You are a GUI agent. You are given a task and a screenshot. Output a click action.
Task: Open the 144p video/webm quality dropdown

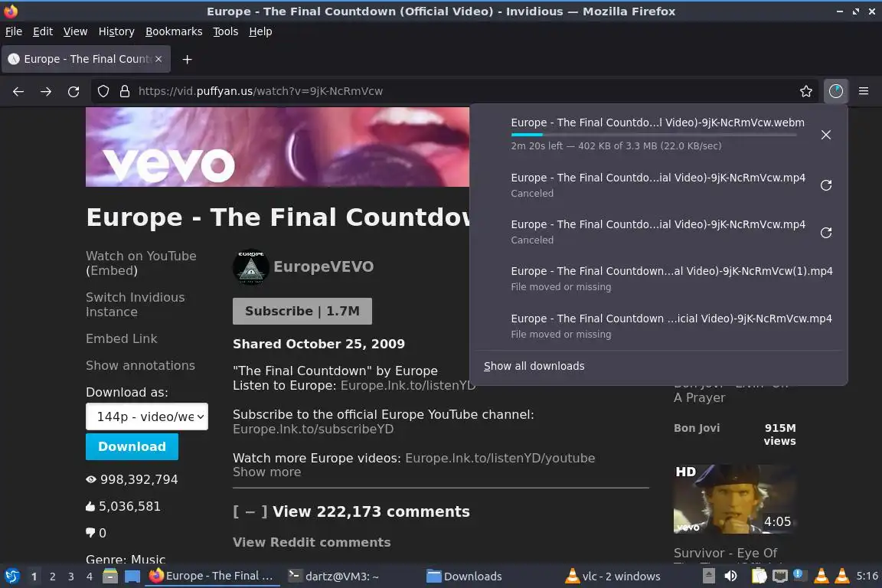147,416
